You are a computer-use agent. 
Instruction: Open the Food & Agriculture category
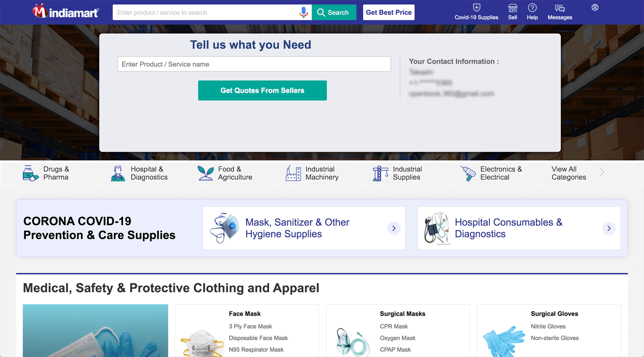(x=235, y=173)
